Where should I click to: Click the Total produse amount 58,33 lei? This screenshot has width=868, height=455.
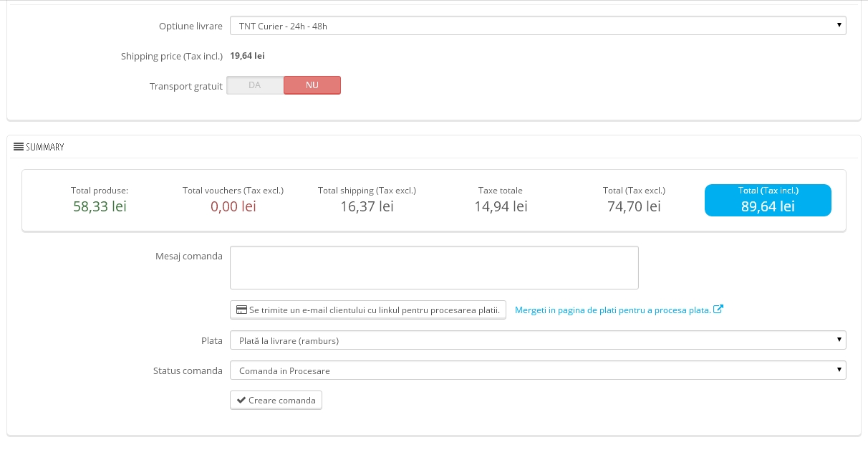100,206
